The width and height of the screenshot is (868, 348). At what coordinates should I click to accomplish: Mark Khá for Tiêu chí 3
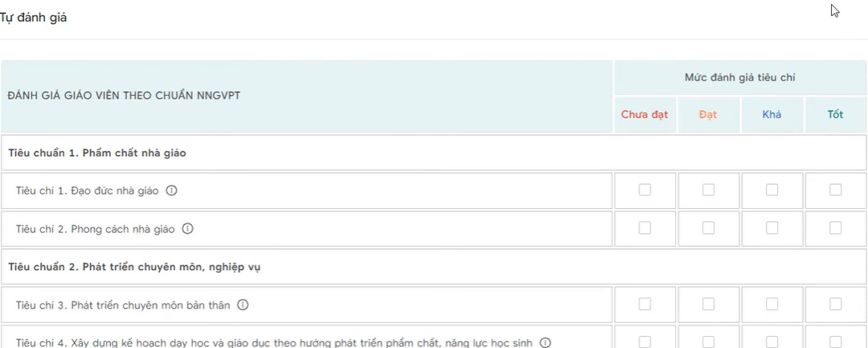click(772, 305)
